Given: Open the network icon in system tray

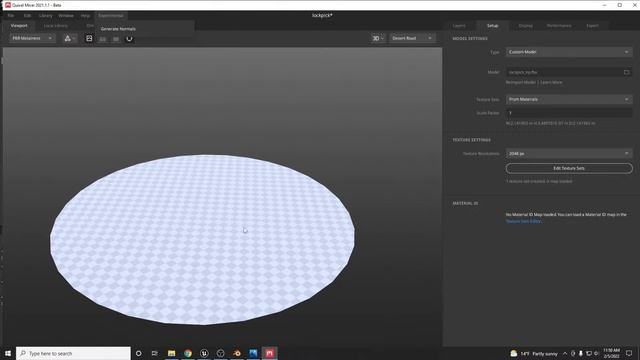Looking at the screenshot, I should (x=589, y=353).
